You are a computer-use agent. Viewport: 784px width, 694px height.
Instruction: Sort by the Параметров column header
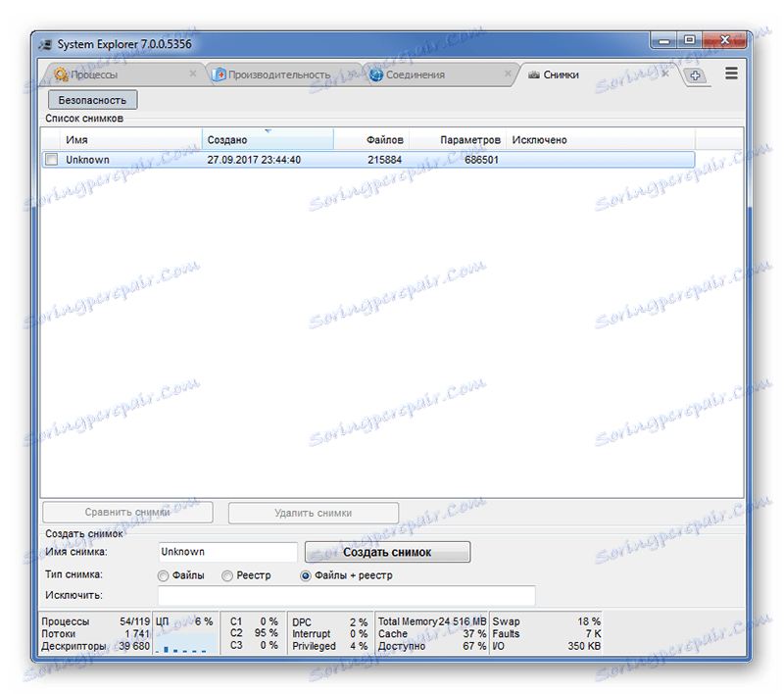click(458, 139)
